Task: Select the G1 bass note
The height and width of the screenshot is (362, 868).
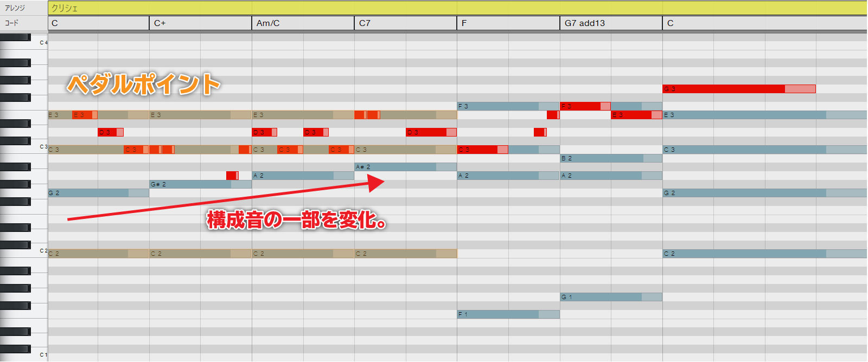Action: 611,297
